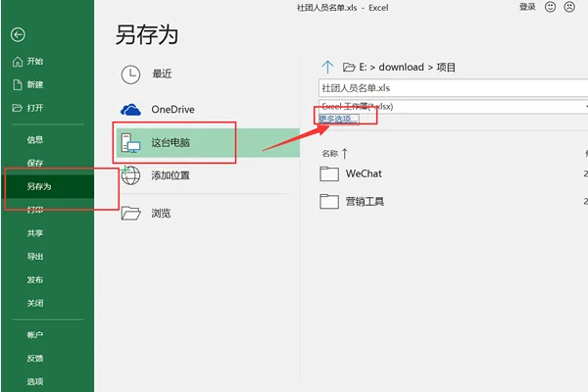Click 登录 in the title bar

point(527,7)
